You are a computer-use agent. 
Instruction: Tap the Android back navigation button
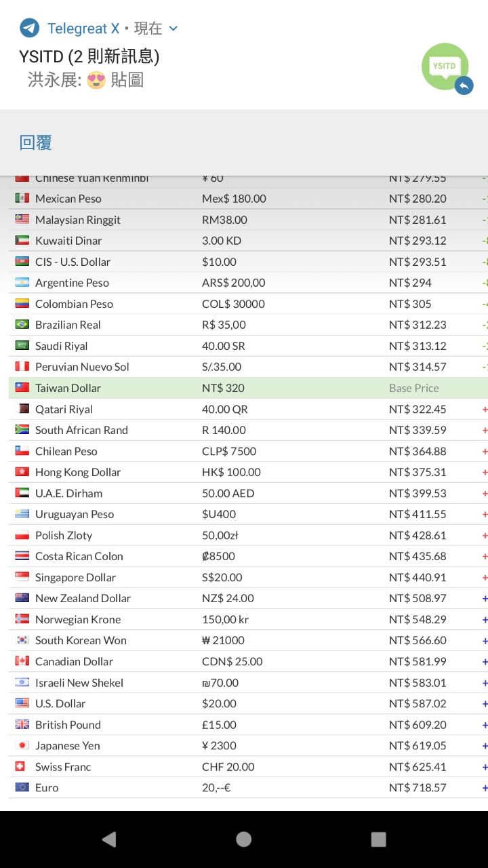[108, 840]
